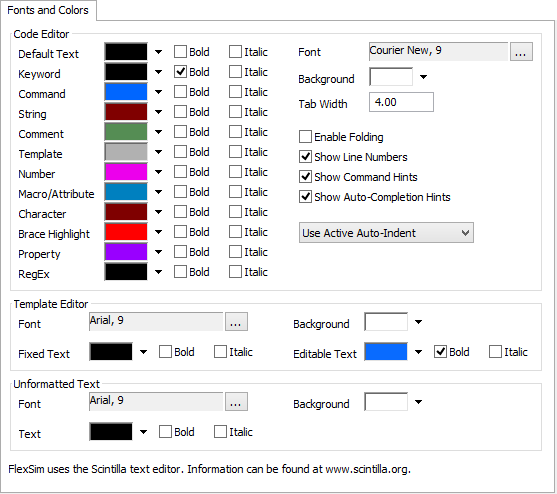557x494 pixels.
Task: Switch to the Fonts and Colors tab
Action: [x=48, y=10]
